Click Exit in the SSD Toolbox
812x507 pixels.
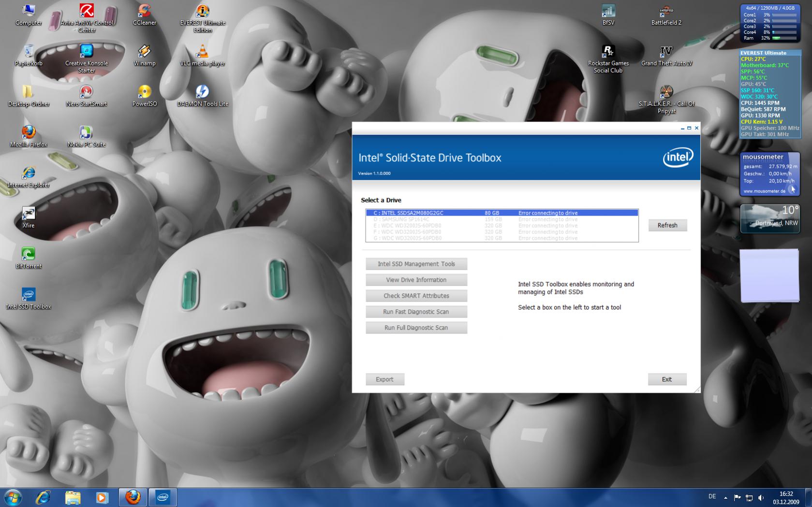click(667, 379)
